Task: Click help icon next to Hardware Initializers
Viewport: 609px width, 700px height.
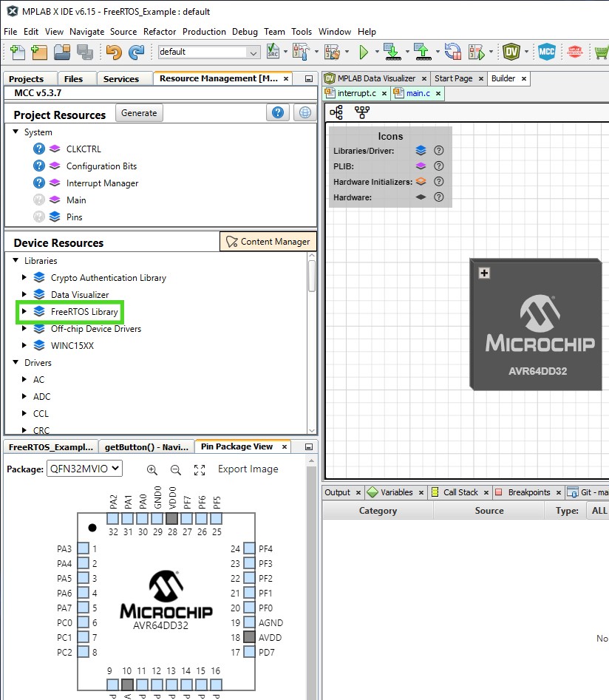Action: [438, 182]
